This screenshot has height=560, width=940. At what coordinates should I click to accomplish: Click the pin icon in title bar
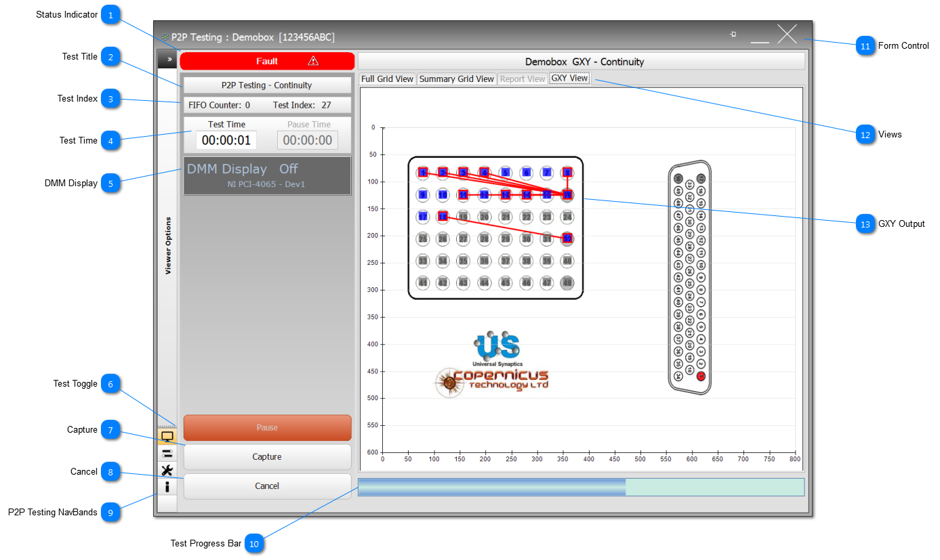coord(733,34)
